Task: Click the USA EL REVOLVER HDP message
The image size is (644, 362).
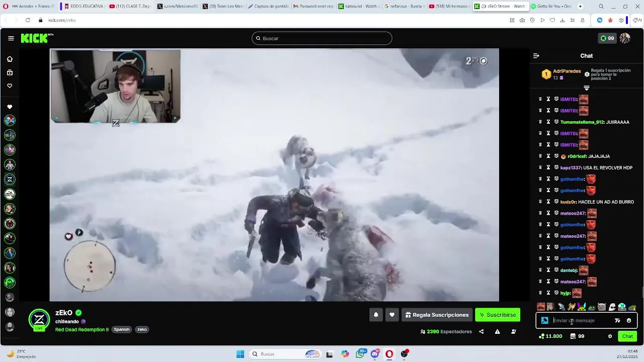Action: click(608, 168)
